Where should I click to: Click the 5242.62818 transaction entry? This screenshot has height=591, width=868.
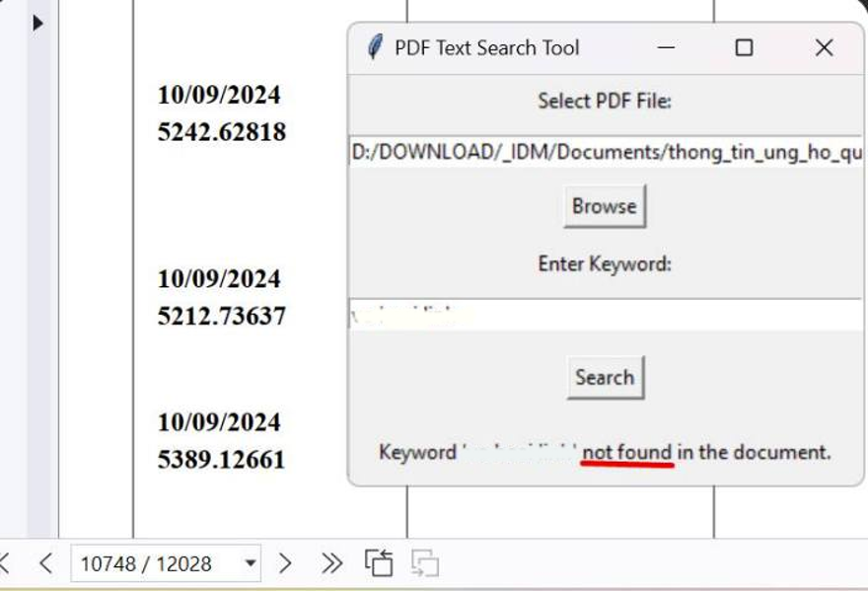(x=222, y=132)
